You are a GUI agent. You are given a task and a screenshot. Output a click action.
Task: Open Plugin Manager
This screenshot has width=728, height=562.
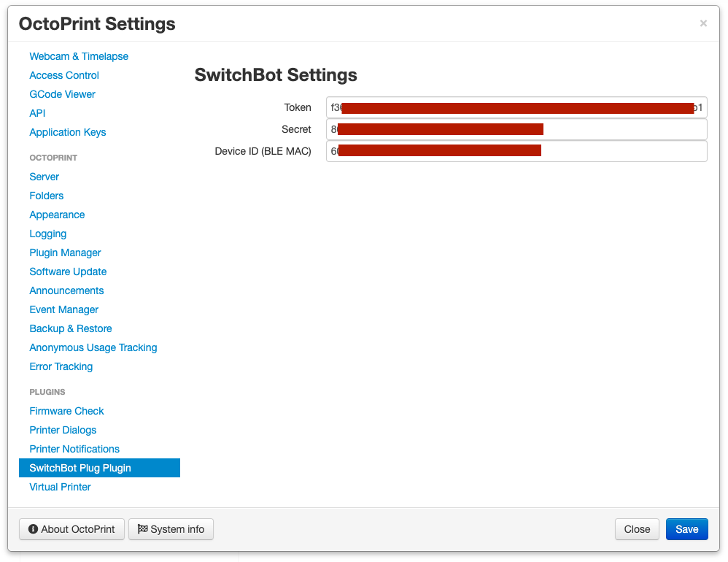[65, 253]
